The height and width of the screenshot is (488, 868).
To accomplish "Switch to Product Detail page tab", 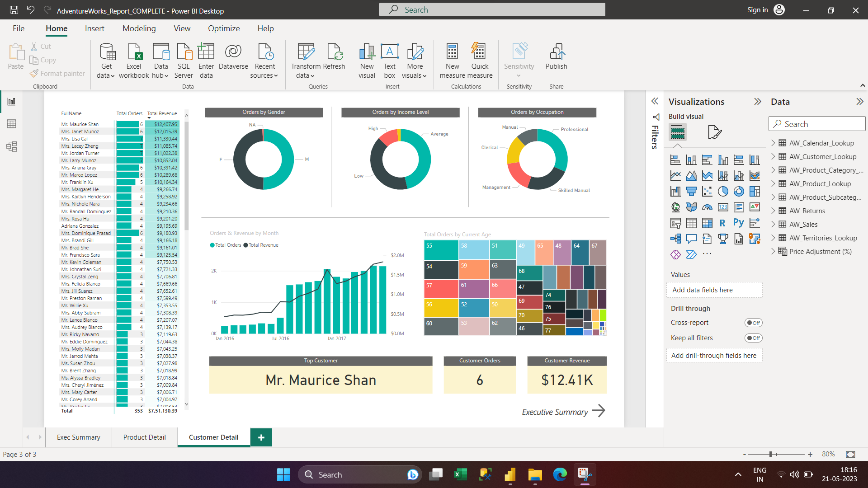I will 145,437.
